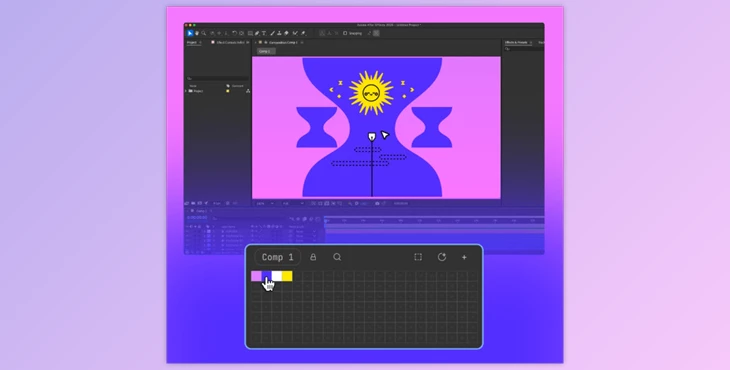
Task: Click the Comp 1 button in palette panel
Action: click(277, 257)
